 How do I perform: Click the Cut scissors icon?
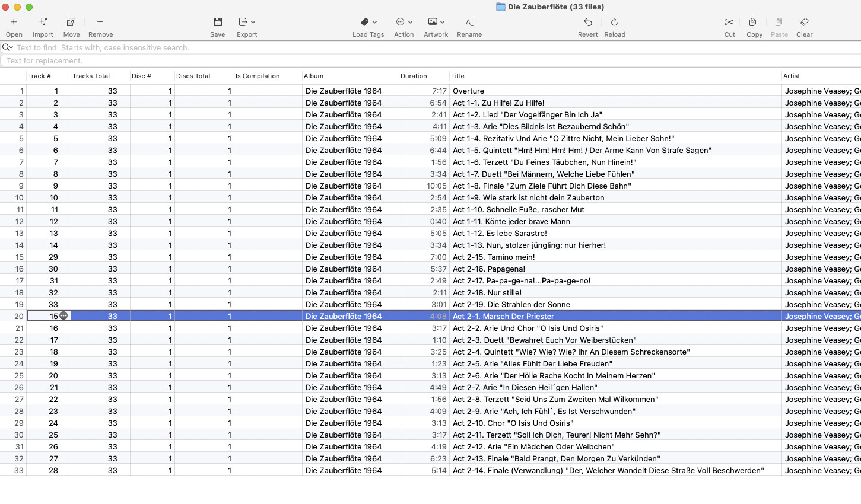coord(729,23)
